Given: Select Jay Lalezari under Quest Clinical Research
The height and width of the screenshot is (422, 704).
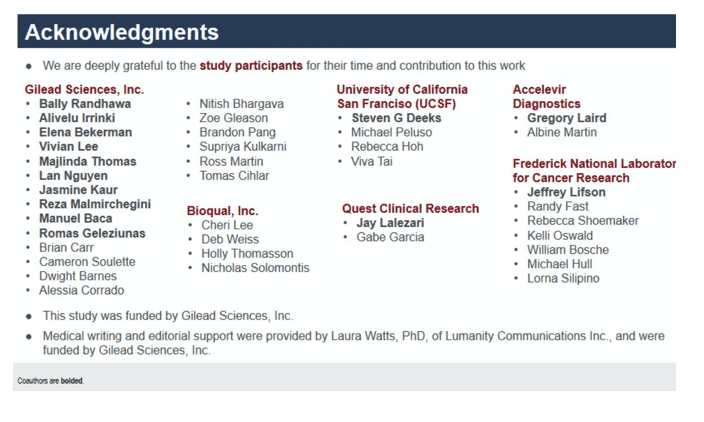Looking at the screenshot, I should click(x=390, y=223).
